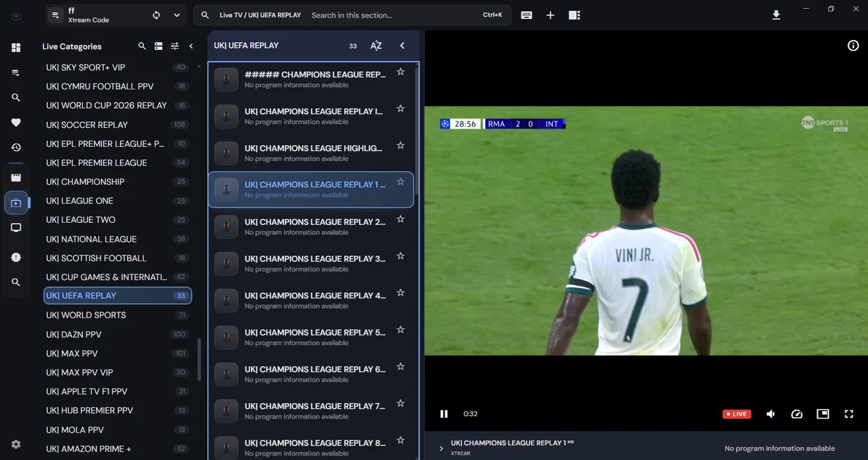Open the keyboard shortcuts icon

[526, 15]
